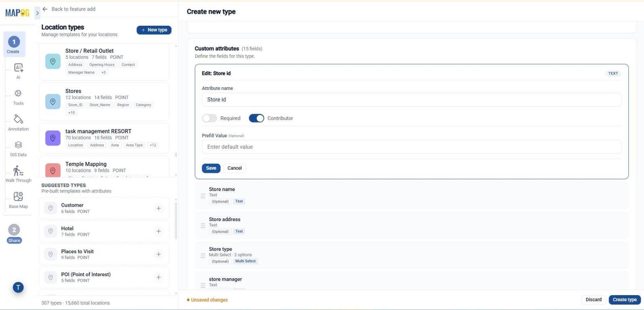
Task: Enable the Required toggle
Action: click(209, 118)
